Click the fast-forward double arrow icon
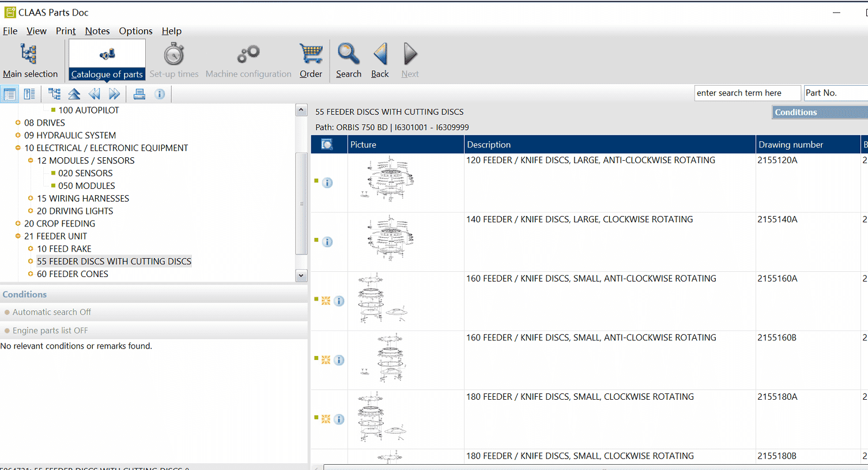Viewport: 868px width, 470px height. [115, 94]
